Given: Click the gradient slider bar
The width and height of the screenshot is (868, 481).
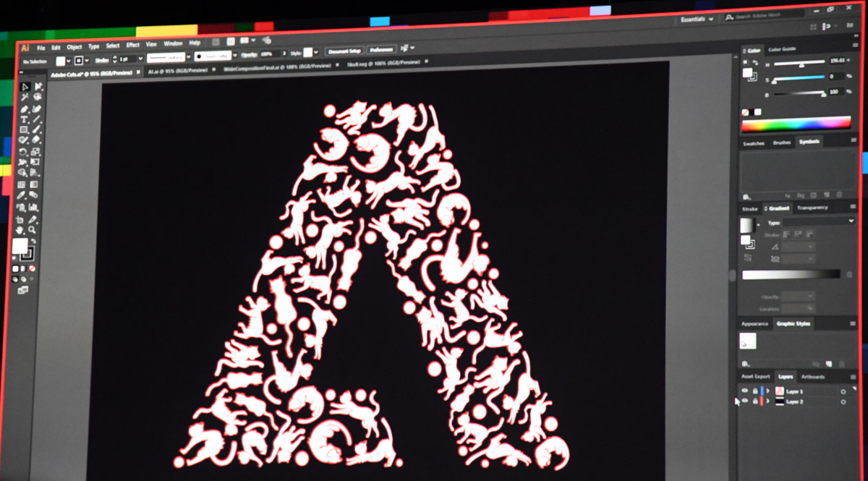Looking at the screenshot, I should 791,275.
